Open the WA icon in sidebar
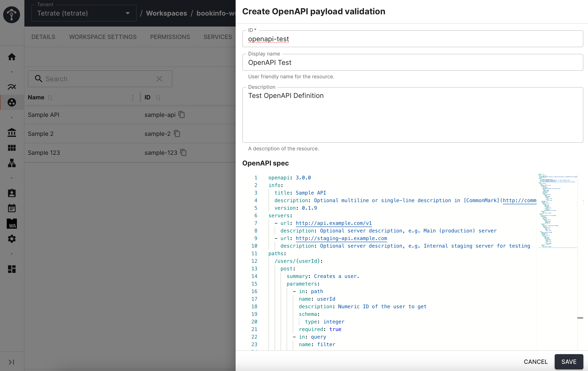 (x=12, y=223)
